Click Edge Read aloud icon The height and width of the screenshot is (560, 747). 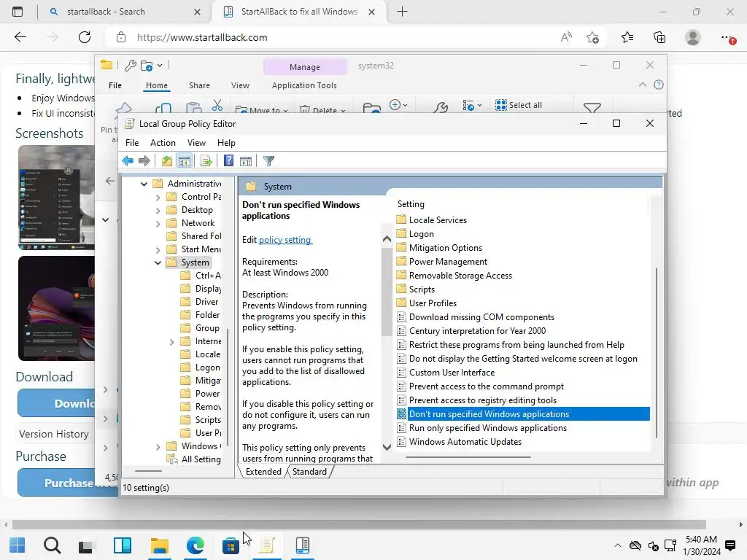click(x=566, y=37)
